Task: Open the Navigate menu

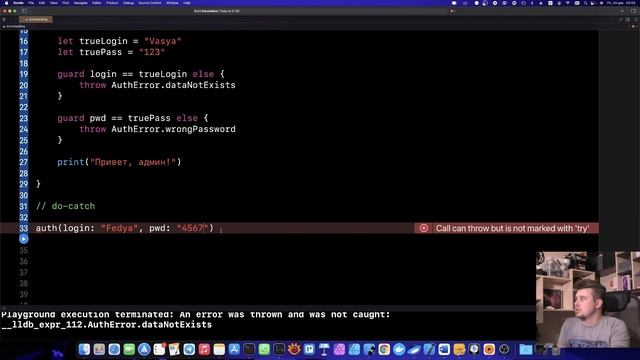Action: click(80, 3)
